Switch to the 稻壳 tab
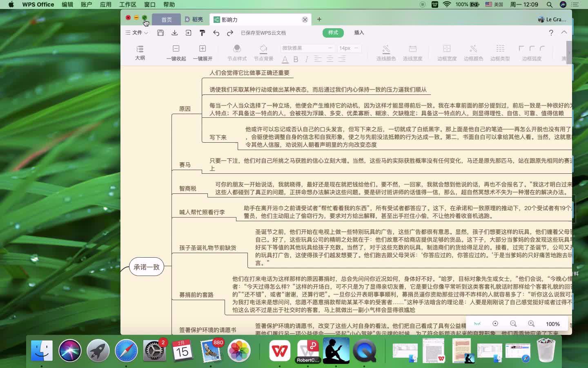This screenshot has width=588, height=368. [x=194, y=19]
